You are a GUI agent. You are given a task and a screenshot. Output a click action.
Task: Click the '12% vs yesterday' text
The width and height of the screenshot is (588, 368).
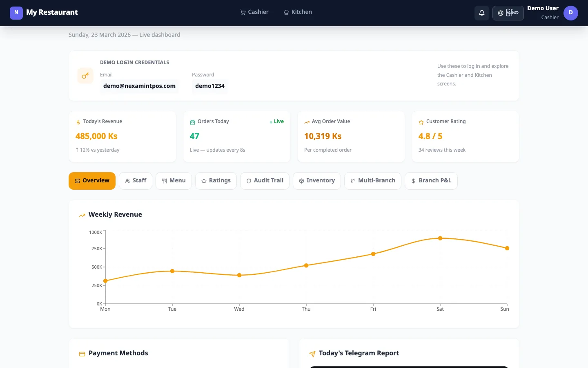[x=98, y=150]
